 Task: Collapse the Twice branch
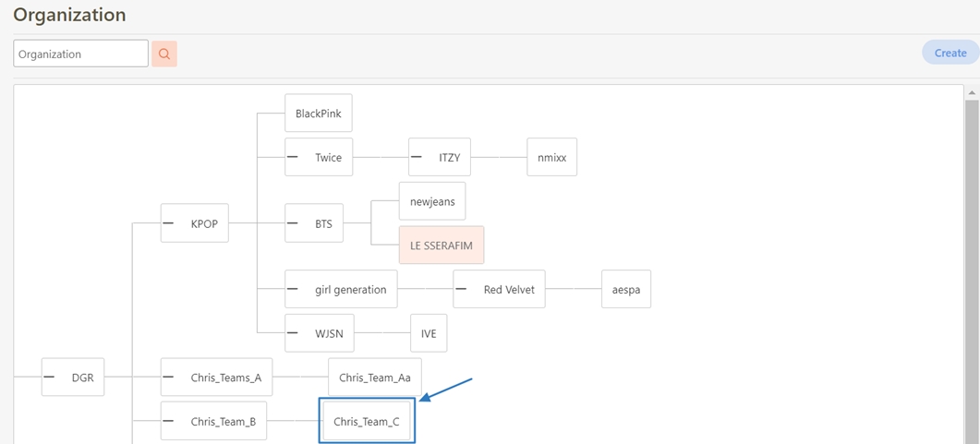(x=293, y=157)
